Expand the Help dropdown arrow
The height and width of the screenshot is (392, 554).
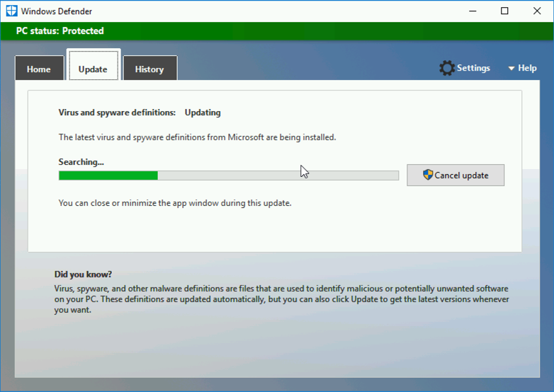tap(511, 69)
